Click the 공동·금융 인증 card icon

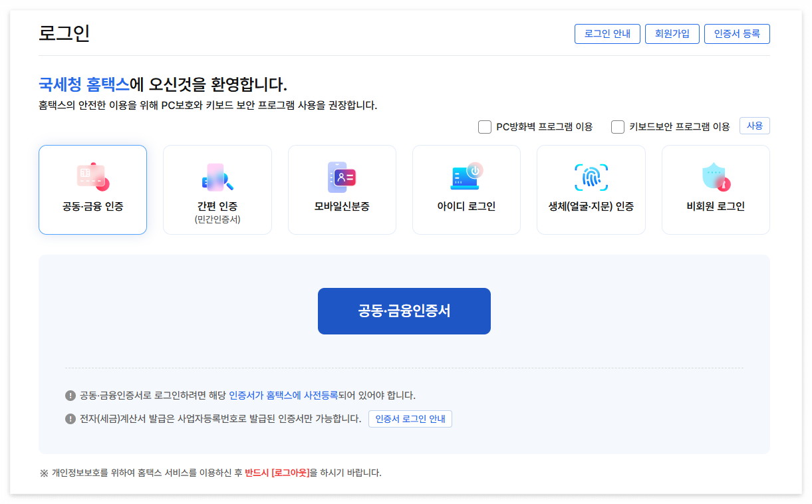[x=93, y=176]
